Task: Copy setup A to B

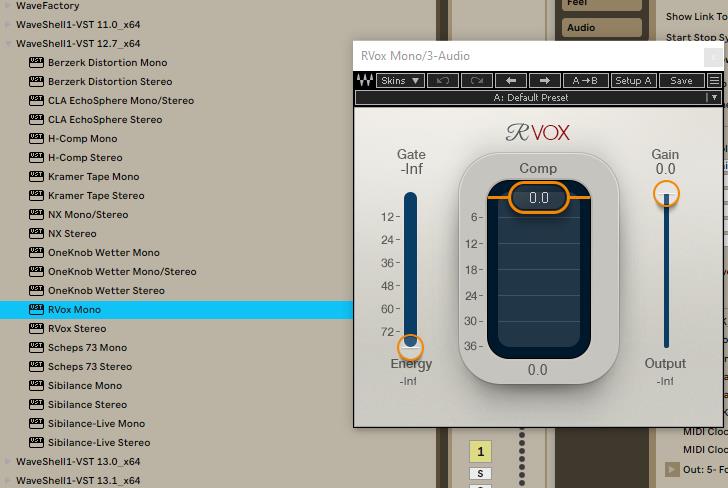Action: coord(585,80)
